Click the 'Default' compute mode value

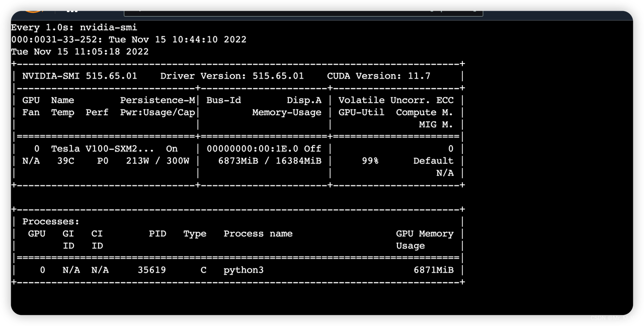click(x=433, y=161)
